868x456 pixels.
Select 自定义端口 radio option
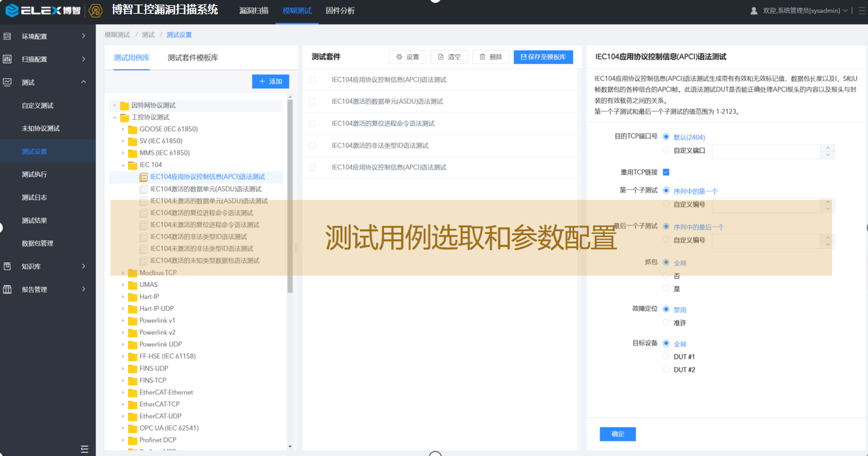666,150
